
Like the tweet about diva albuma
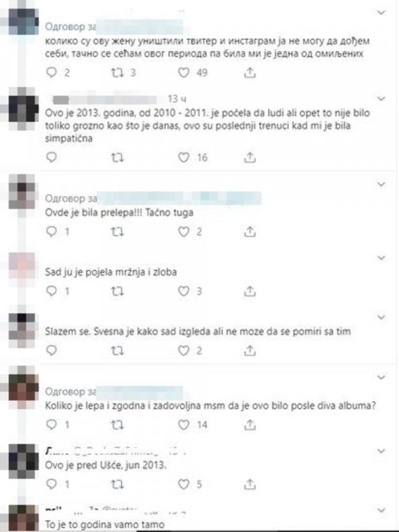[184, 425]
